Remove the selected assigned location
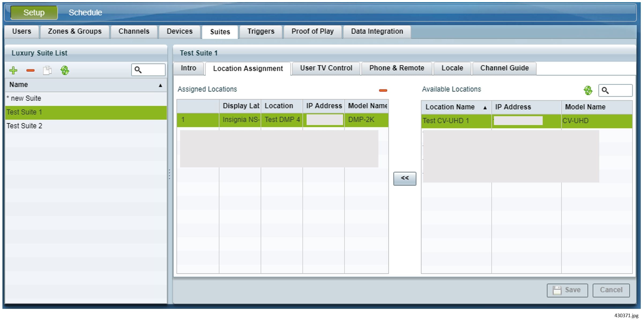644x322 pixels. 383,90
